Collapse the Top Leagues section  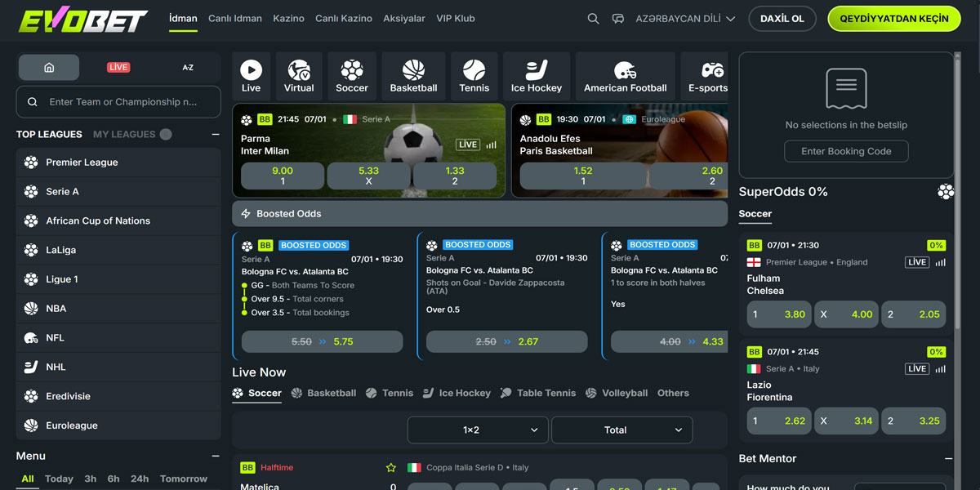[216, 135]
